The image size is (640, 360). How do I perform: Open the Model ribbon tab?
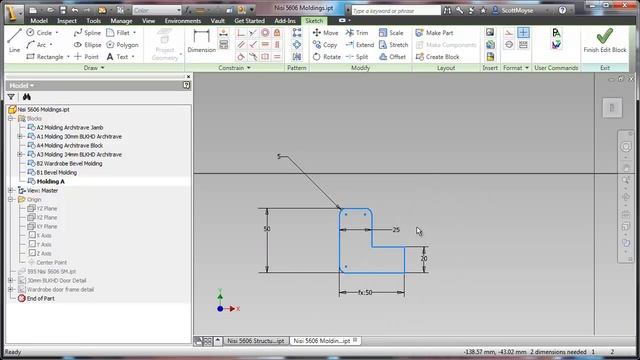pyautogui.click(x=39, y=20)
